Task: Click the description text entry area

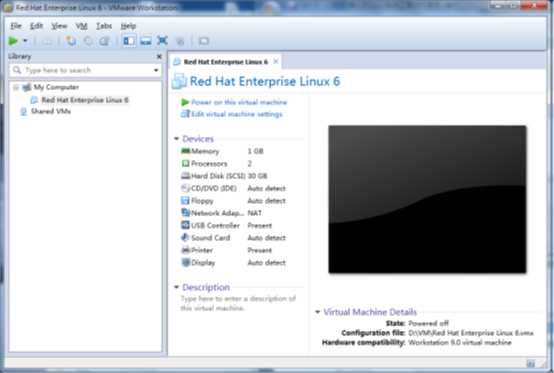Action: 238,303
